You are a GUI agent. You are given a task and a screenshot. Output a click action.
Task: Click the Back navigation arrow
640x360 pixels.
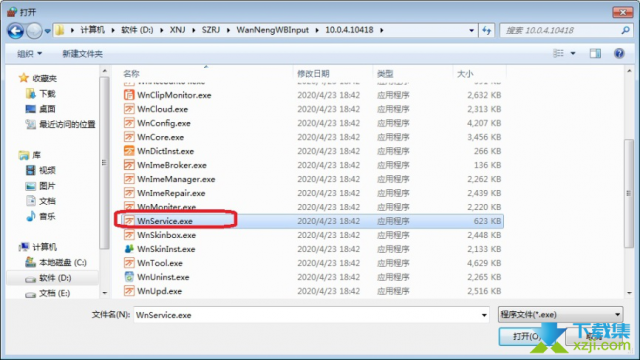pos(16,31)
